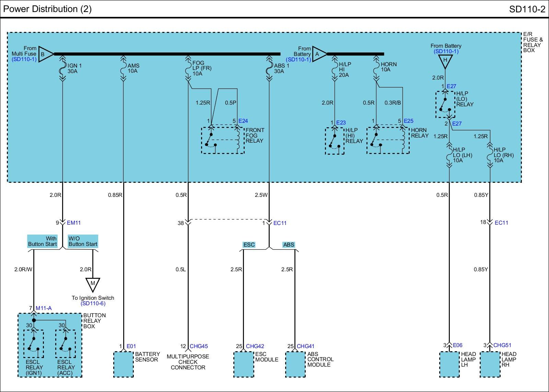Click the triangle M ignition switch symbol
The height and width of the screenshot is (392, 549).
click(93, 284)
